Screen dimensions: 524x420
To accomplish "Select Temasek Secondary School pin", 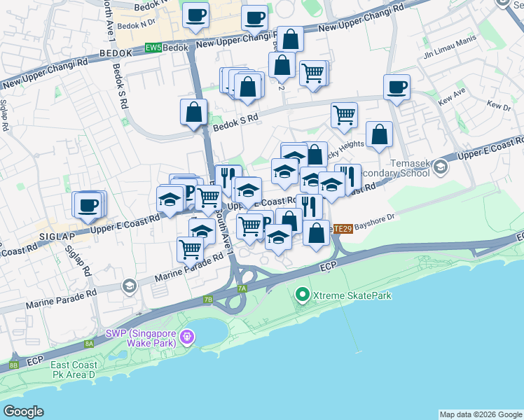I will (x=441, y=167).
